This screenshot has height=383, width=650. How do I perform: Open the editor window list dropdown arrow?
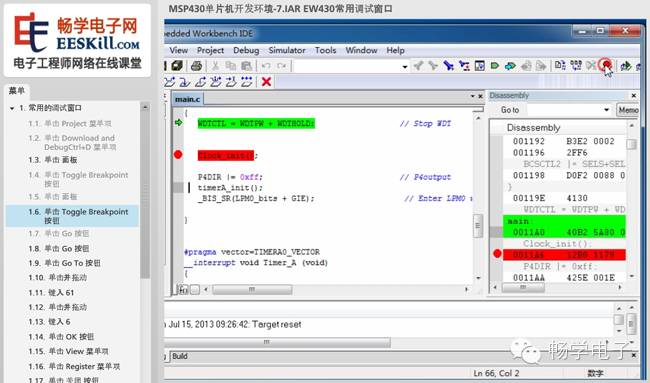[x=472, y=96]
